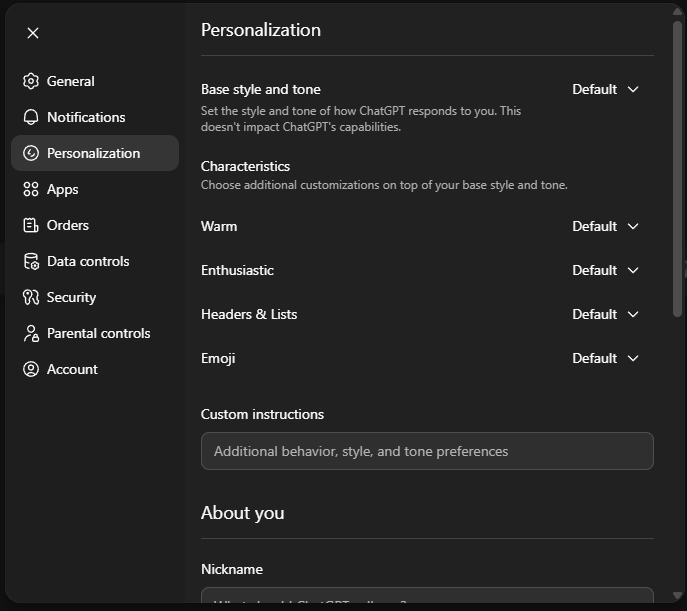Click the scrollbar down arrow
Image resolution: width=687 pixels, height=611 pixels.
point(677,595)
